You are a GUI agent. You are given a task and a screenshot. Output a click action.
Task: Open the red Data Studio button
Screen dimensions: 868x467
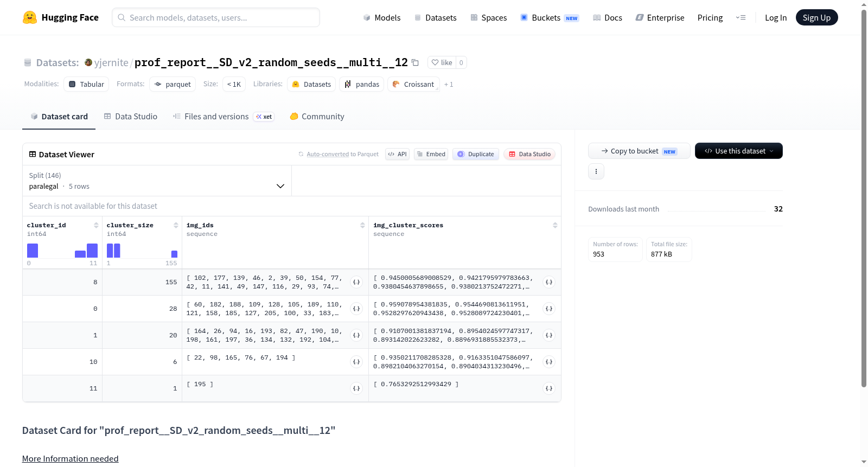pos(529,154)
